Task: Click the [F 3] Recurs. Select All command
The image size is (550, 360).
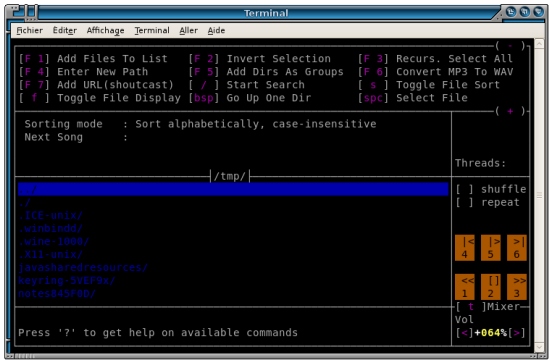Action: pos(435,59)
